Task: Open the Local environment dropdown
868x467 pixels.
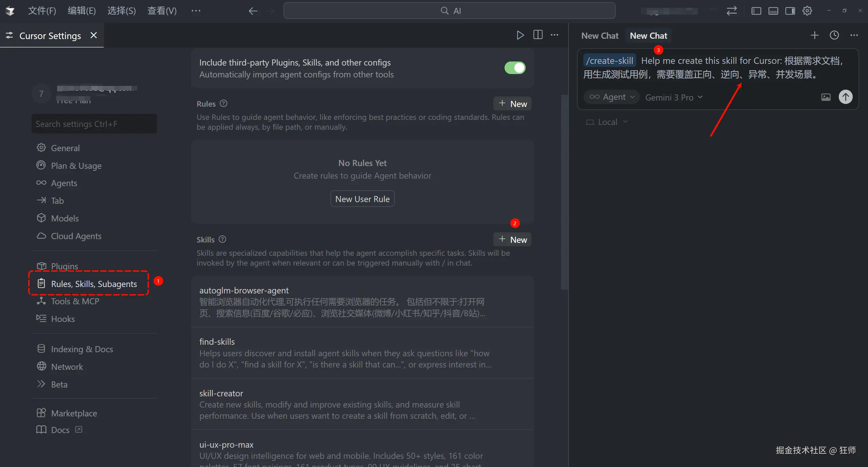Action: [607, 122]
